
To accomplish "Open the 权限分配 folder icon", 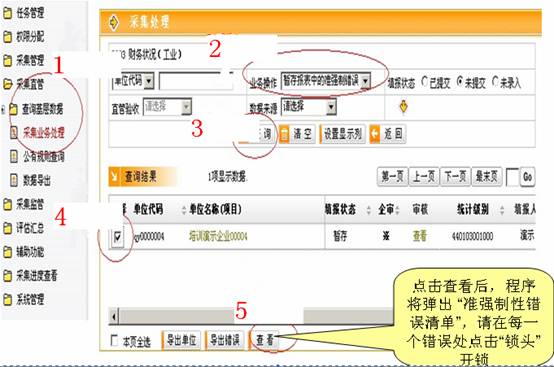I will coord(7,37).
